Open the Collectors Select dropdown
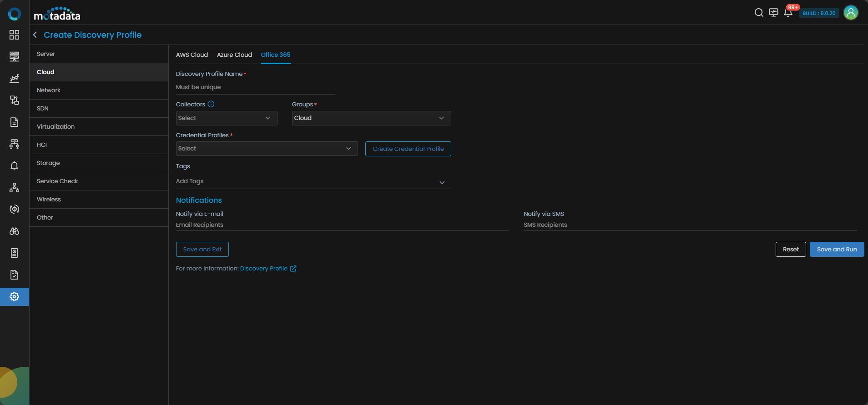Image resolution: width=868 pixels, height=405 pixels. (x=227, y=118)
